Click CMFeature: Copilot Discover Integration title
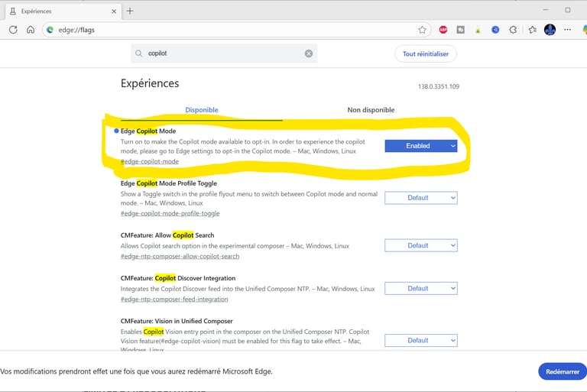Screen dimensions: 587x392 click(x=178, y=278)
